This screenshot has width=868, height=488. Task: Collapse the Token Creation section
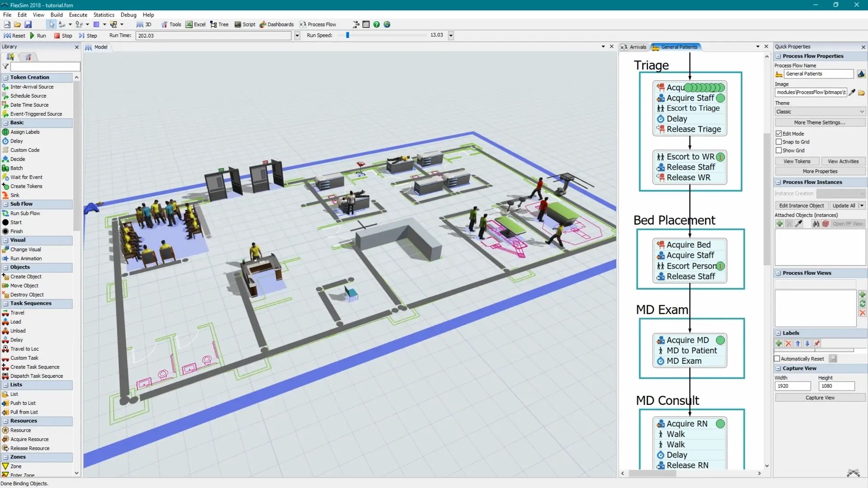tap(5, 77)
